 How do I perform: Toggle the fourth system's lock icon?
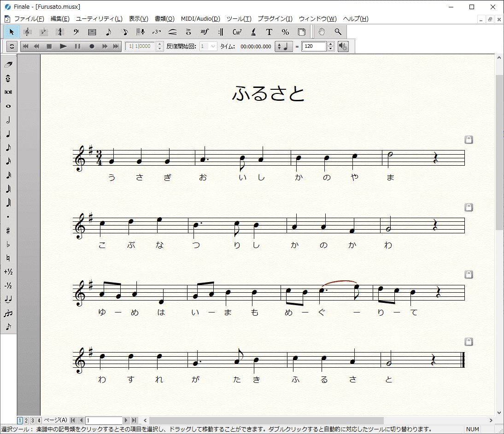click(x=469, y=341)
